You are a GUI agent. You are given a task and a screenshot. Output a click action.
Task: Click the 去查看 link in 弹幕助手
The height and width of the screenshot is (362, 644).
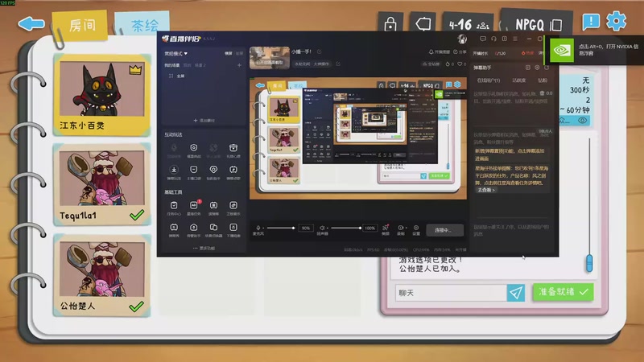point(486,190)
